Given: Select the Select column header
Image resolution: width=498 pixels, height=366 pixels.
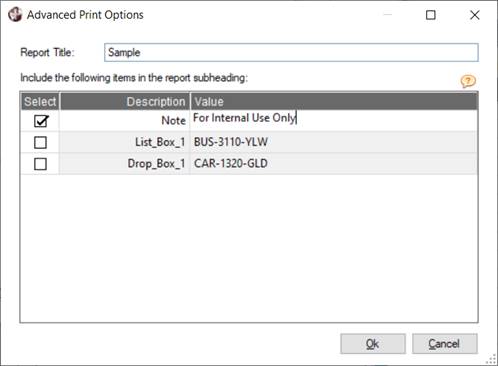Looking at the screenshot, I should (40, 101).
